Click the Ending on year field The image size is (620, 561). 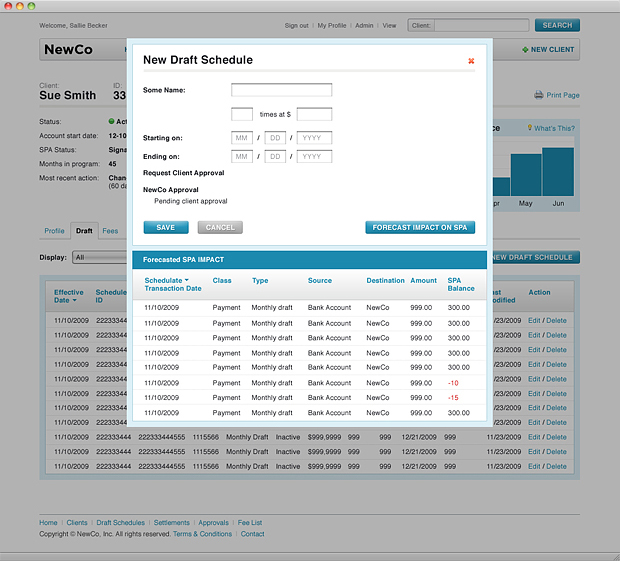click(x=314, y=157)
